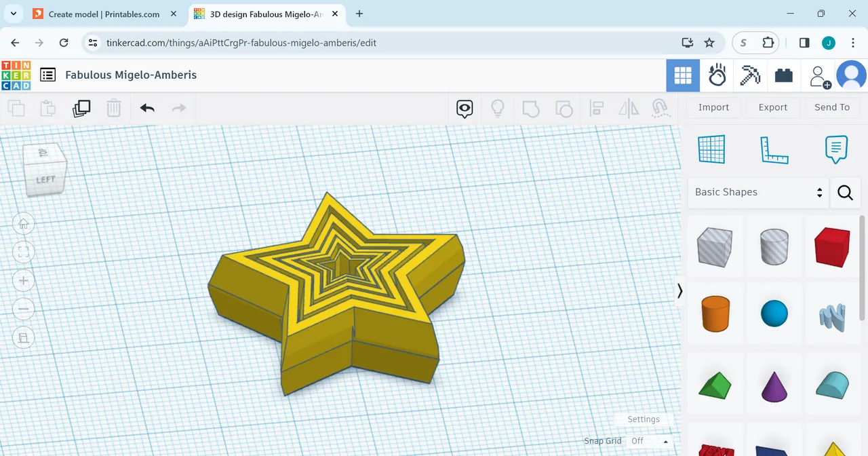Image resolution: width=868 pixels, height=456 pixels.
Task: Open the Basic Shapes category dropdown
Action: coord(757,192)
